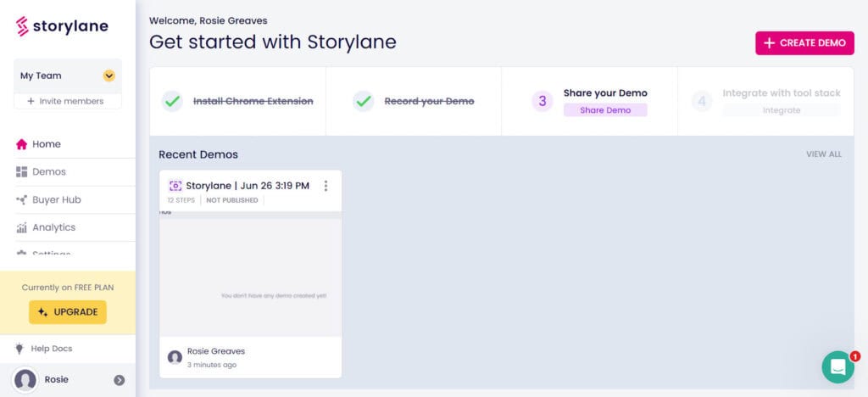Click the Welcome, Rosie Greaves text
The height and width of the screenshot is (397, 868).
[209, 20]
